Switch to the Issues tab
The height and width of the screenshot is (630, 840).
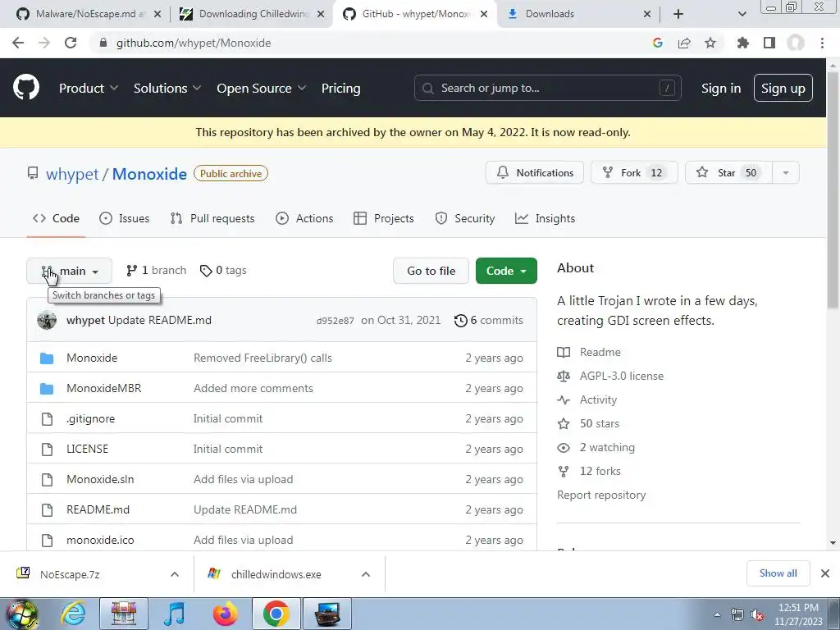tap(125, 218)
